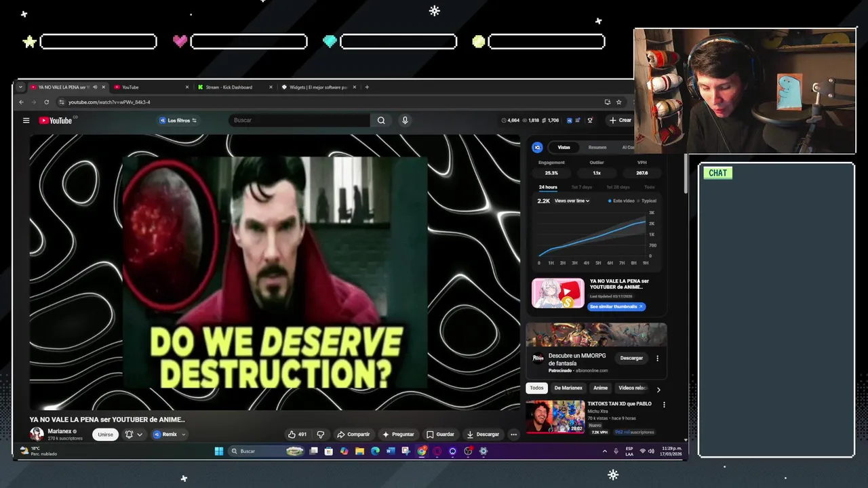This screenshot has width=868, height=488.
Task: Click the vidIQ video thumbnail preview
Action: click(x=558, y=293)
